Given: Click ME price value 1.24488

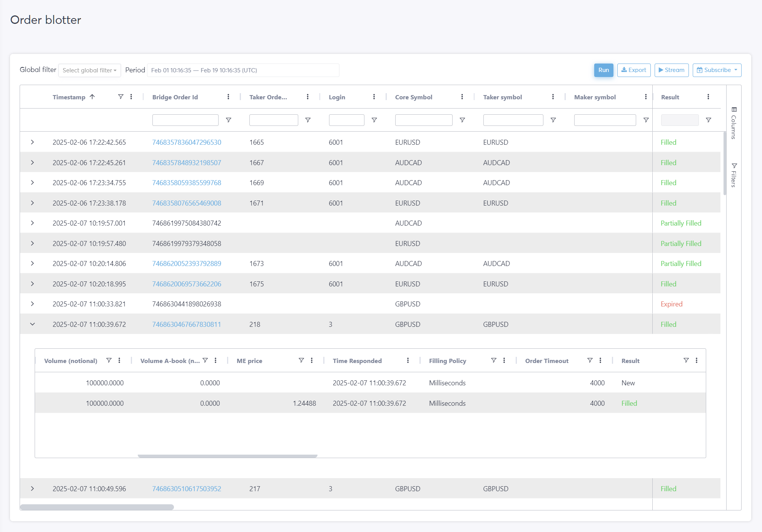Looking at the screenshot, I should tap(304, 403).
